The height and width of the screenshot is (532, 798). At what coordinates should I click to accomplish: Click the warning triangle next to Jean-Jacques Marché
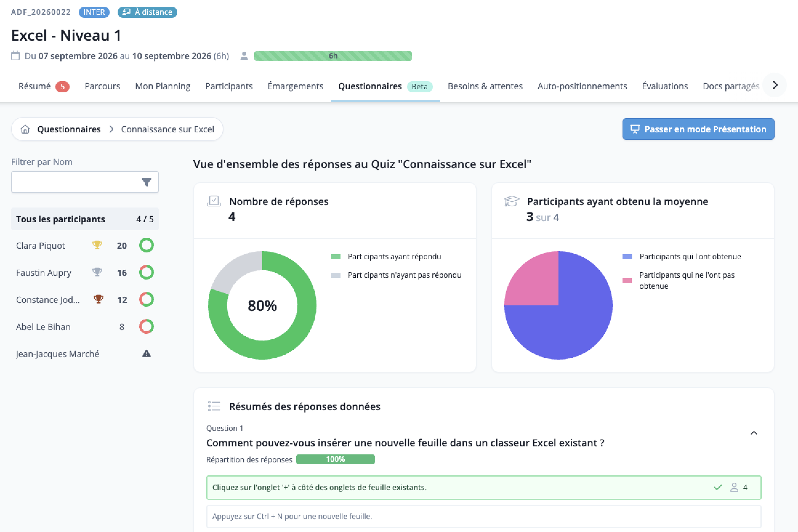[x=146, y=353]
